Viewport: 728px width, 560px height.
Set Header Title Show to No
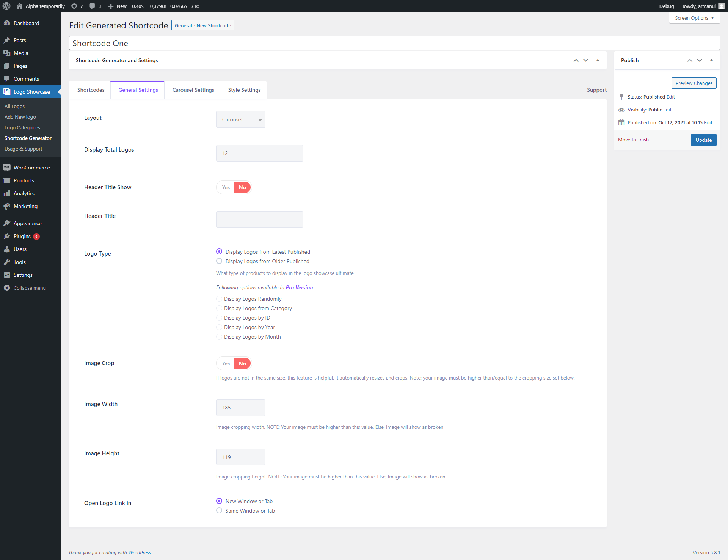[242, 187]
